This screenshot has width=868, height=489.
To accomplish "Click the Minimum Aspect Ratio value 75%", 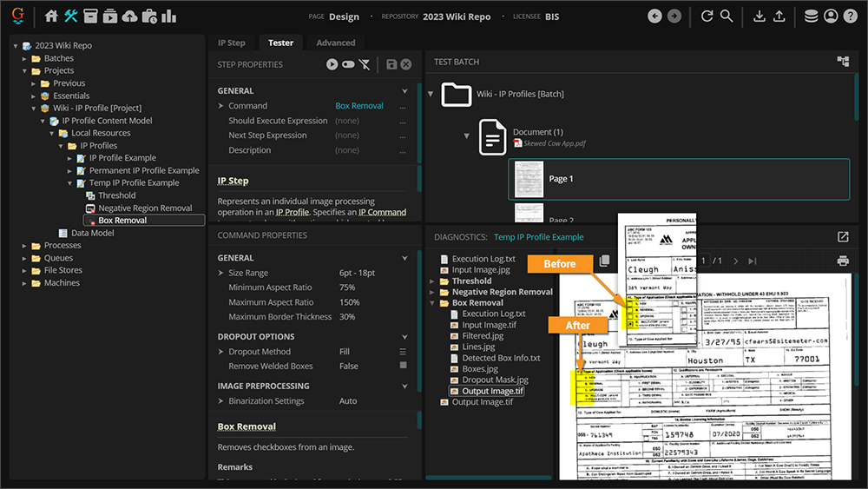I will click(347, 287).
